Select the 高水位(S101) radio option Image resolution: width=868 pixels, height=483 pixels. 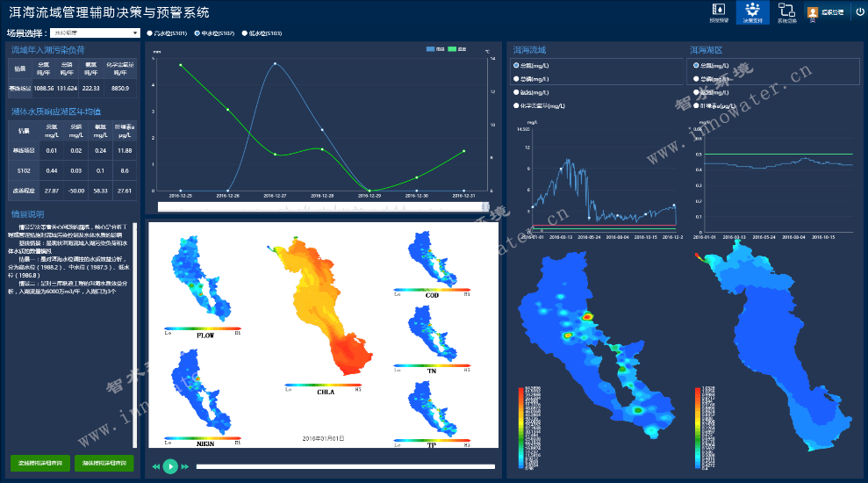(x=149, y=33)
